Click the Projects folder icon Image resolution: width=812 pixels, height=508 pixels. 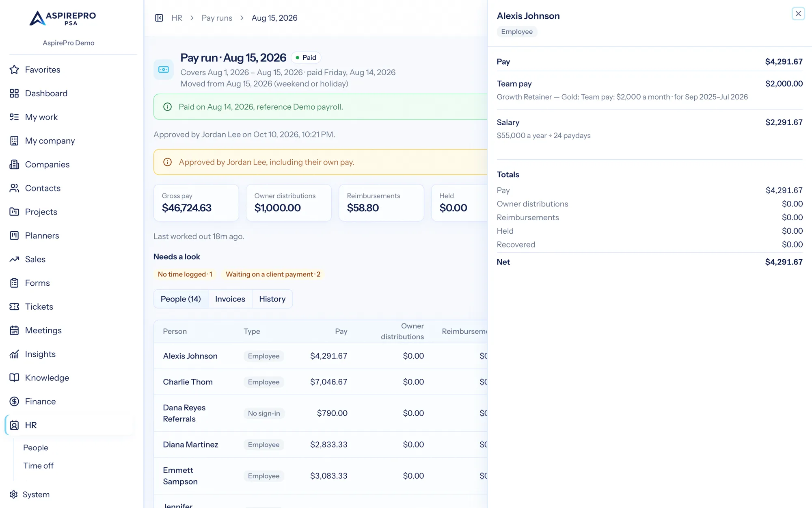tap(14, 212)
